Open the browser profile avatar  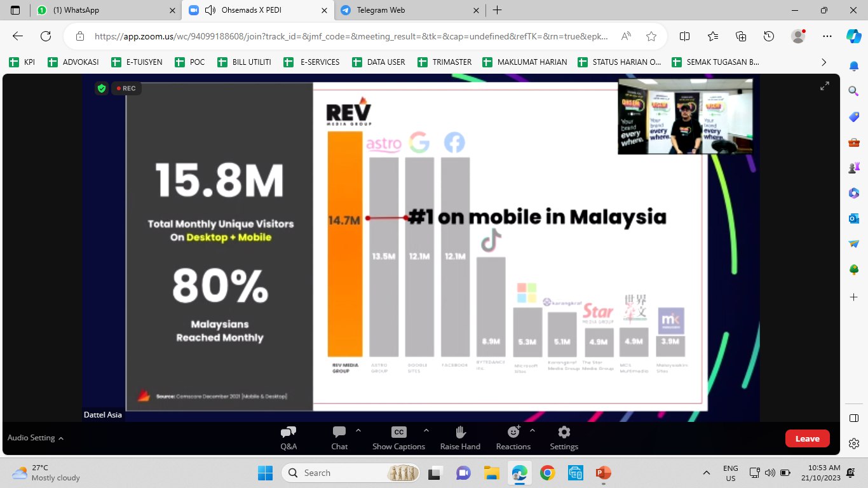click(x=799, y=36)
